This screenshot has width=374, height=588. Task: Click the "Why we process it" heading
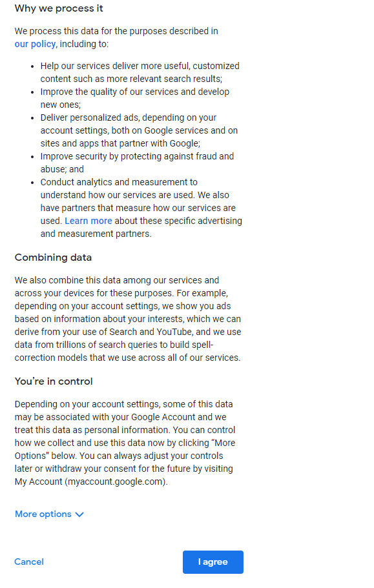click(59, 8)
